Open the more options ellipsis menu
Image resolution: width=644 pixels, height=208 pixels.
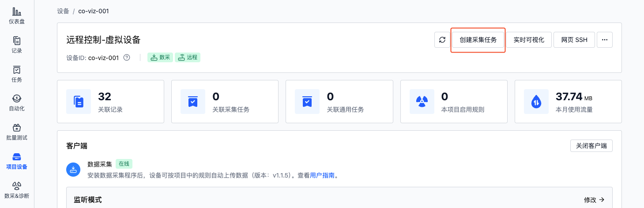pyautogui.click(x=605, y=40)
